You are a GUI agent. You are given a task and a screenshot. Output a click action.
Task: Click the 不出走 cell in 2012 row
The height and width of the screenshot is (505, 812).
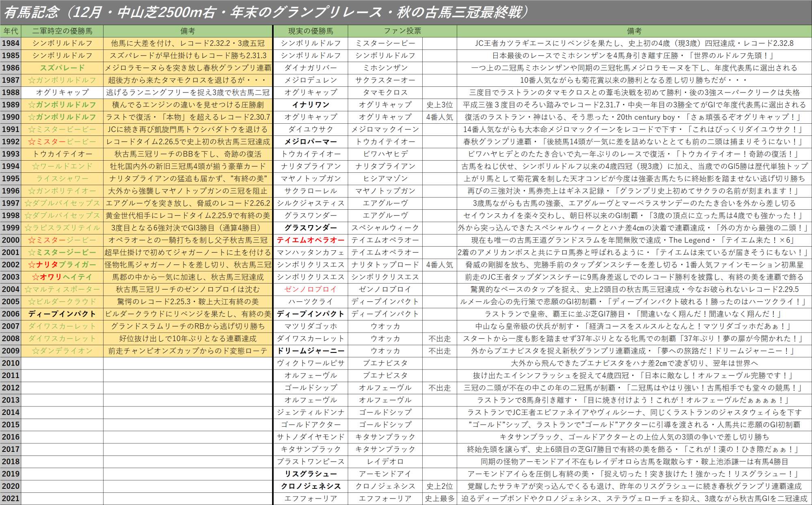point(439,388)
